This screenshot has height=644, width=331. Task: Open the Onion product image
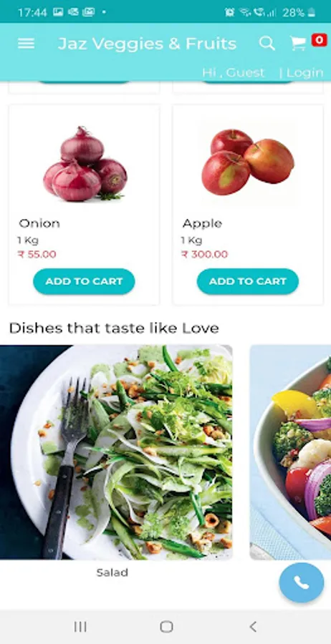[85, 163]
